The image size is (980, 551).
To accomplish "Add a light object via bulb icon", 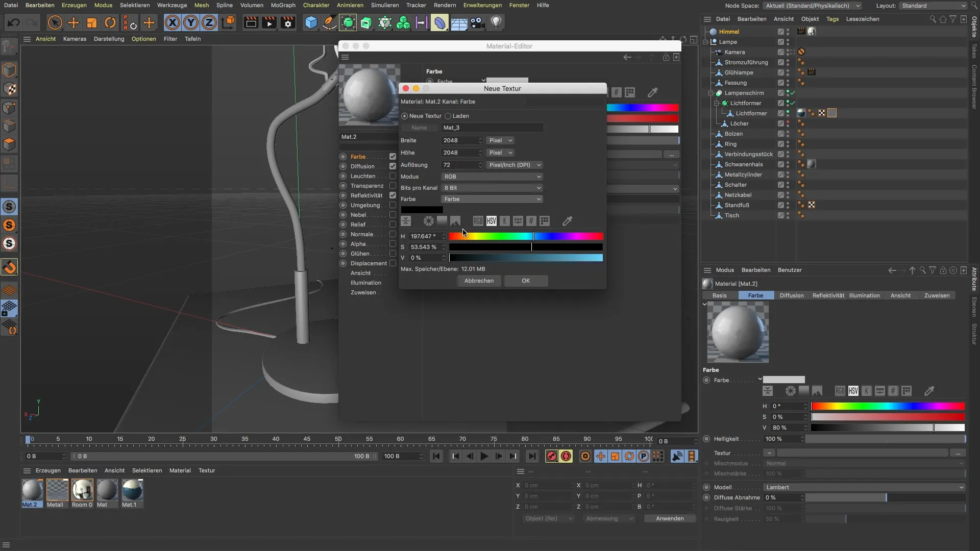I will tap(496, 22).
